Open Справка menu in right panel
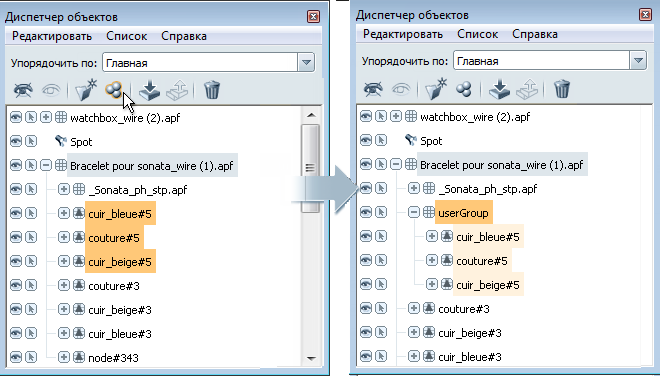Image resolution: width=660 pixels, height=376 pixels. click(535, 34)
